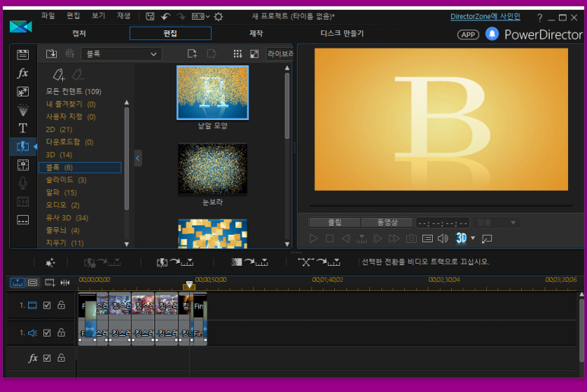Open the preferences gear icon
Image resolution: width=587 pixels, height=392 pixels.
pyautogui.click(x=219, y=17)
